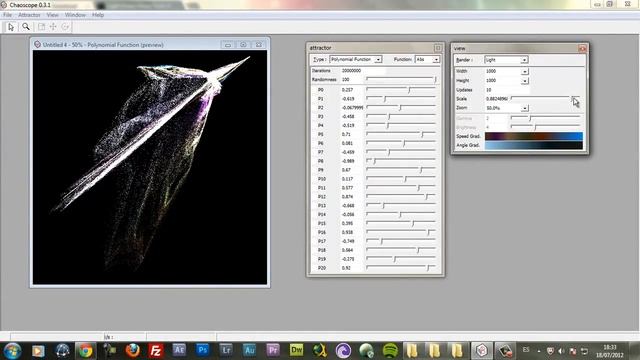Click the volume speaker tray icon
640x360 pixels.
pos(561,351)
